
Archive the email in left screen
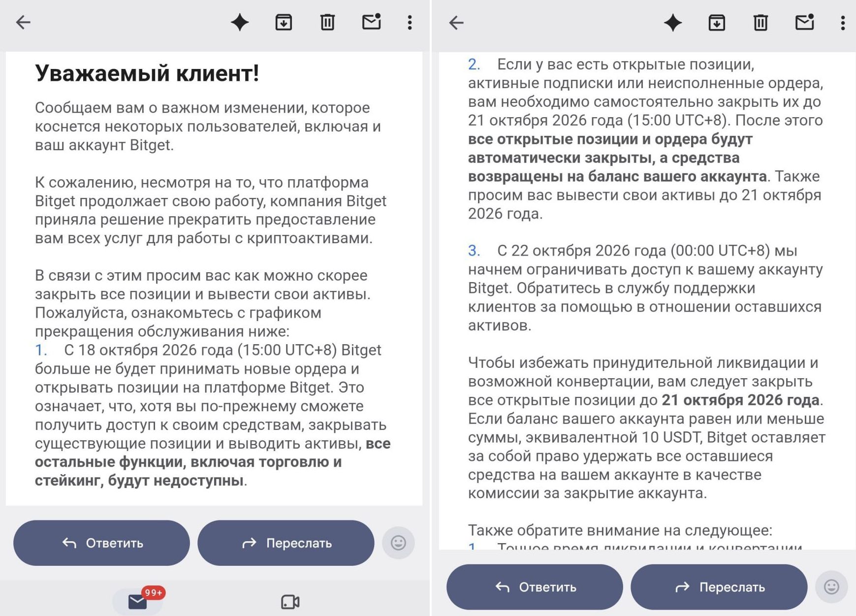[284, 22]
